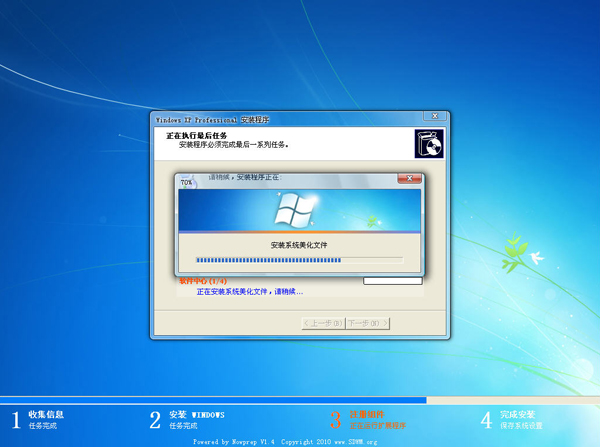600x447 pixels.
Task: Click the red 软件中心 (1/4) label
Action: (x=203, y=281)
